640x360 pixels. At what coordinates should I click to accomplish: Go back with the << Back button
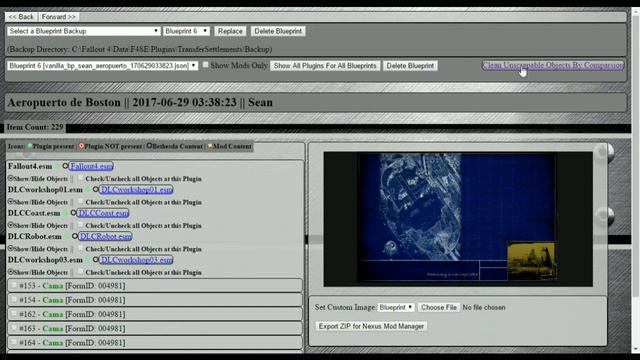click(x=21, y=17)
